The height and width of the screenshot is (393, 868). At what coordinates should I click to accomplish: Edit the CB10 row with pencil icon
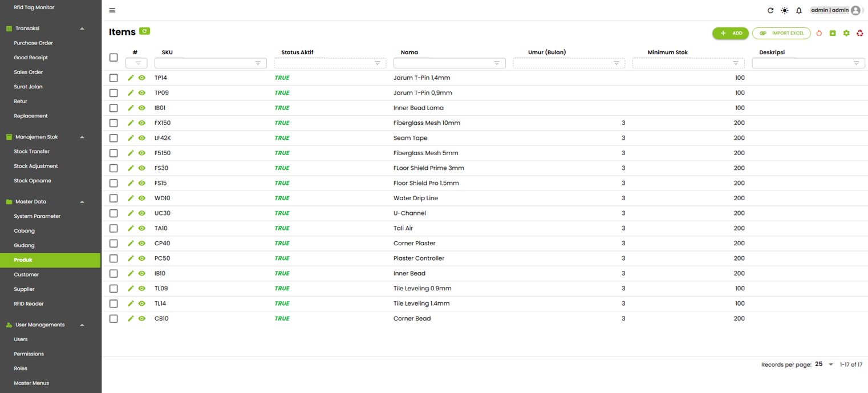131,318
